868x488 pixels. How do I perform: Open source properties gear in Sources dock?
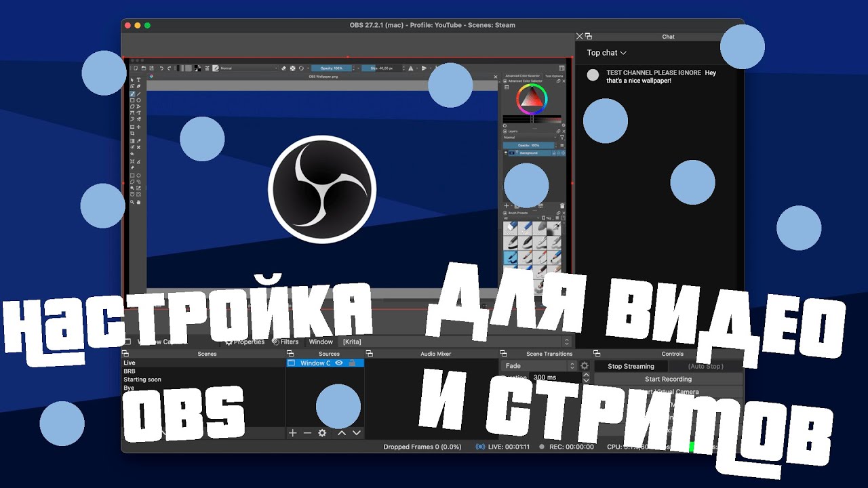(322, 432)
